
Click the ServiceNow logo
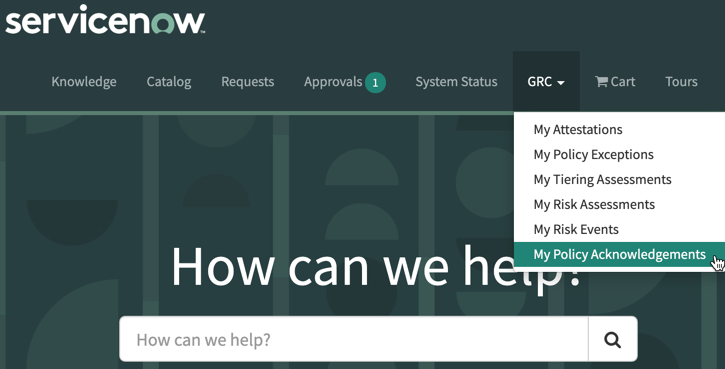(105, 19)
